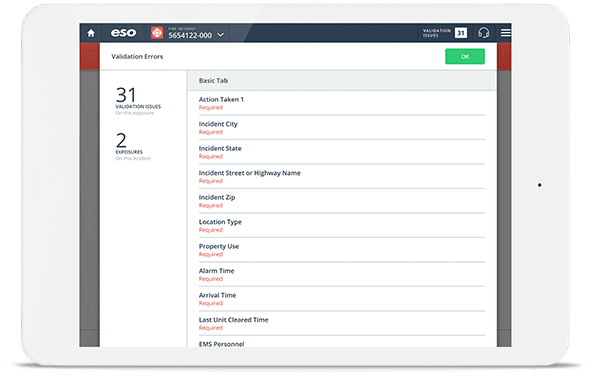Screen dimensions: 602x376
Task: Select the Incident Zip validation item
Action: point(342,201)
